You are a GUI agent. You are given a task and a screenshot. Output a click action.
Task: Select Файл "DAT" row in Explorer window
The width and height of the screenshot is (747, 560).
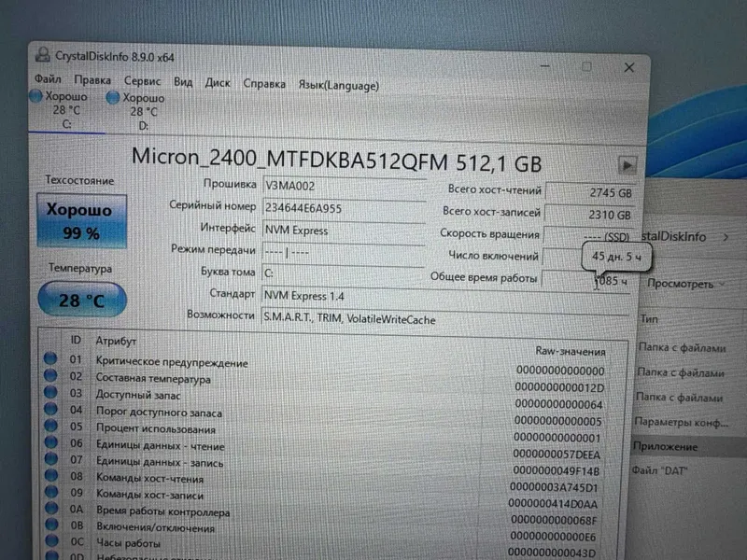coord(659,470)
